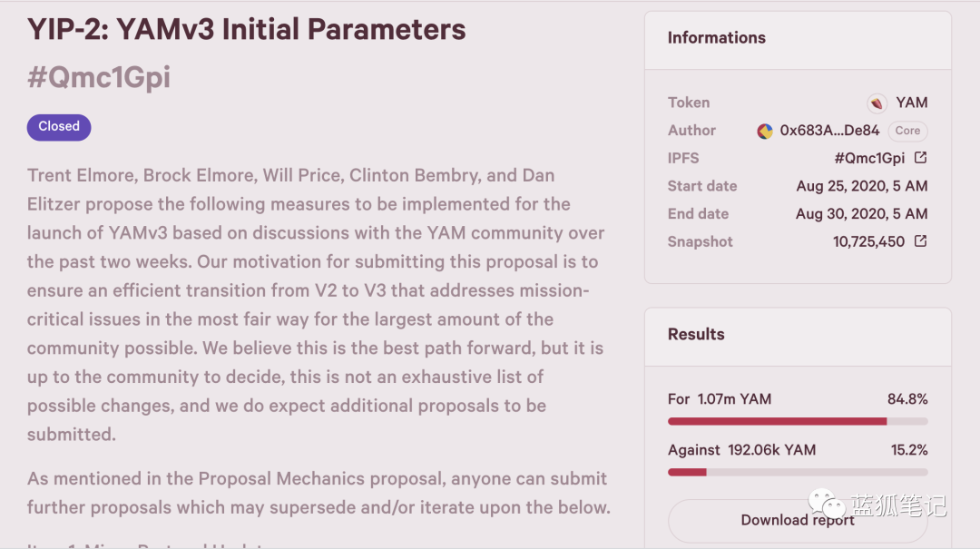Click the Results panel header
The width and height of the screenshot is (980, 549).
(696, 334)
